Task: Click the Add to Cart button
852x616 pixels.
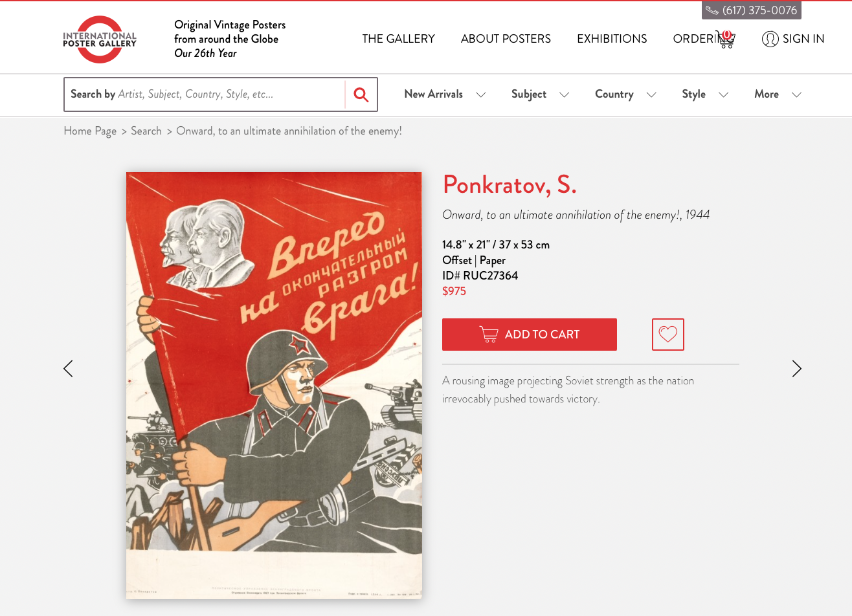Action: pyautogui.click(x=530, y=335)
